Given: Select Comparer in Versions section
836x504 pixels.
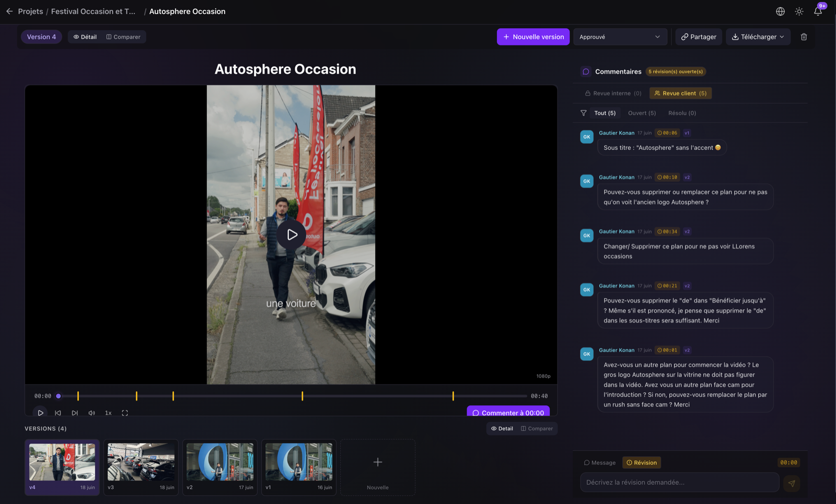Looking at the screenshot, I should click(x=537, y=428).
